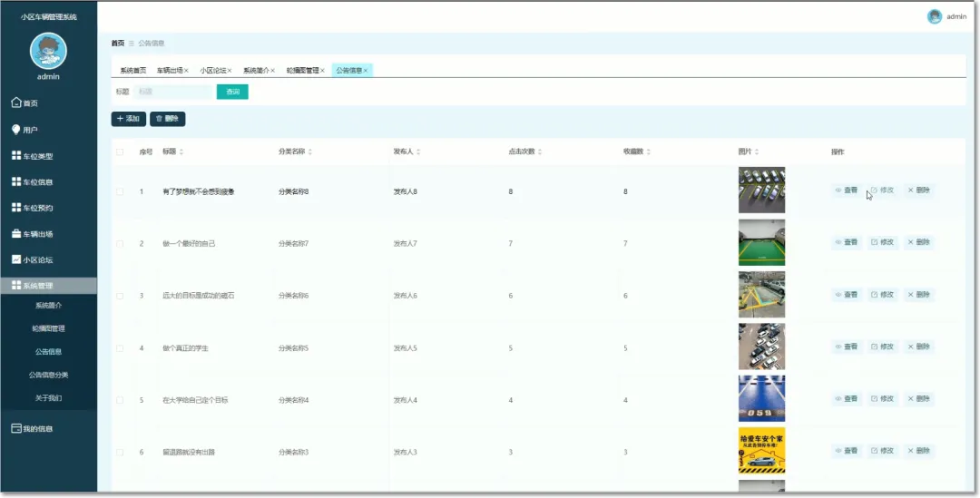Switch to the 车辆出场 tab
Screen dimensions: 980x498
(x=170, y=71)
